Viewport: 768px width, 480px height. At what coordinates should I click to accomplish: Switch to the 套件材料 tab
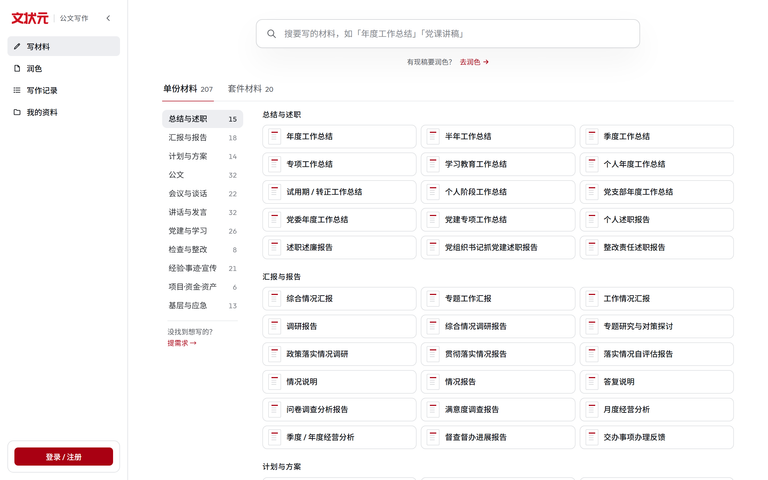tap(250, 89)
